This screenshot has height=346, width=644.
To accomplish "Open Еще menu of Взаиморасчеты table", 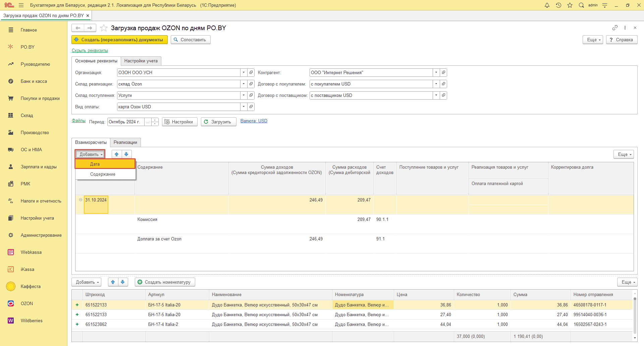I will click(x=624, y=154).
